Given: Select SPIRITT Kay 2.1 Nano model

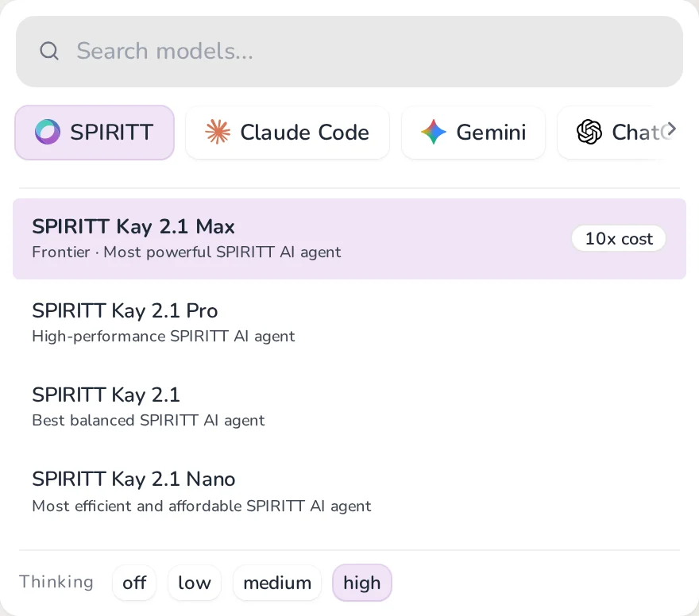Looking at the screenshot, I should (349, 491).
